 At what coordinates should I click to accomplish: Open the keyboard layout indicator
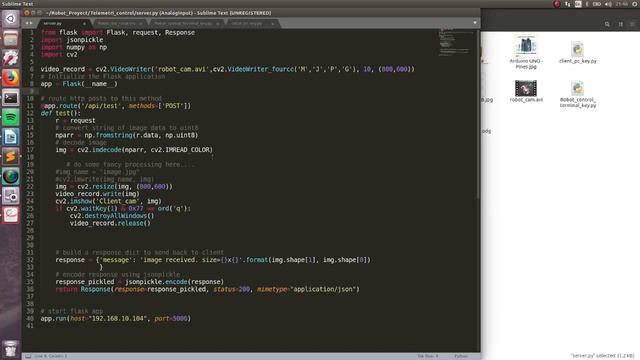578,4
